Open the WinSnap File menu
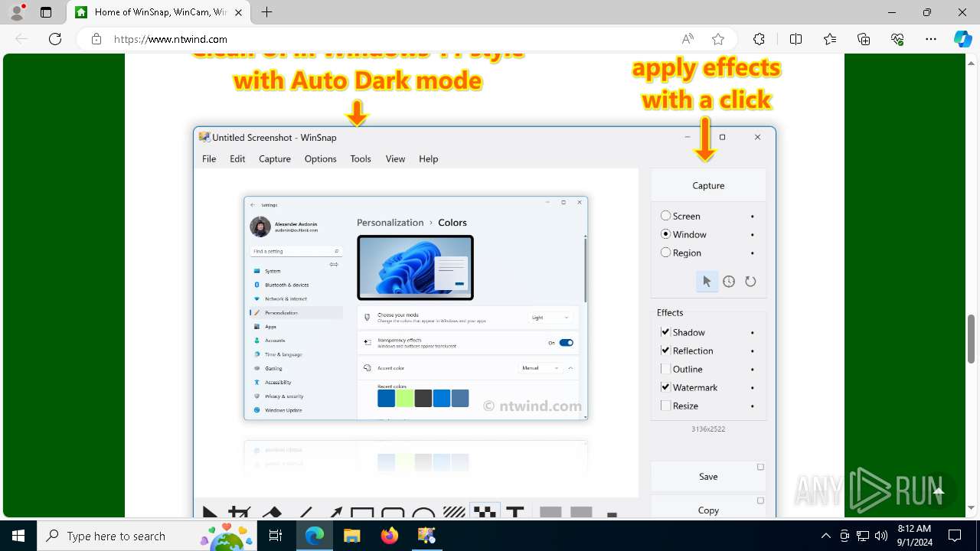Screen dimensions: 980x551 click(209, 158)
